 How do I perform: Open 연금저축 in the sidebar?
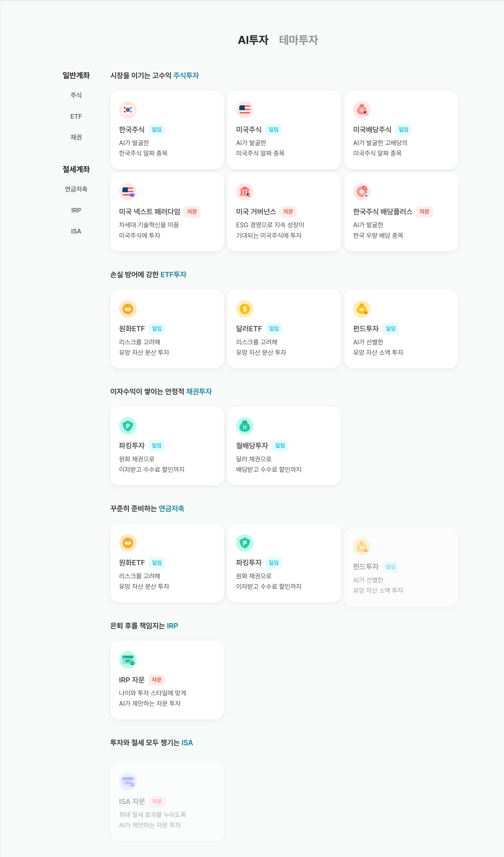(x=76, y=189)
